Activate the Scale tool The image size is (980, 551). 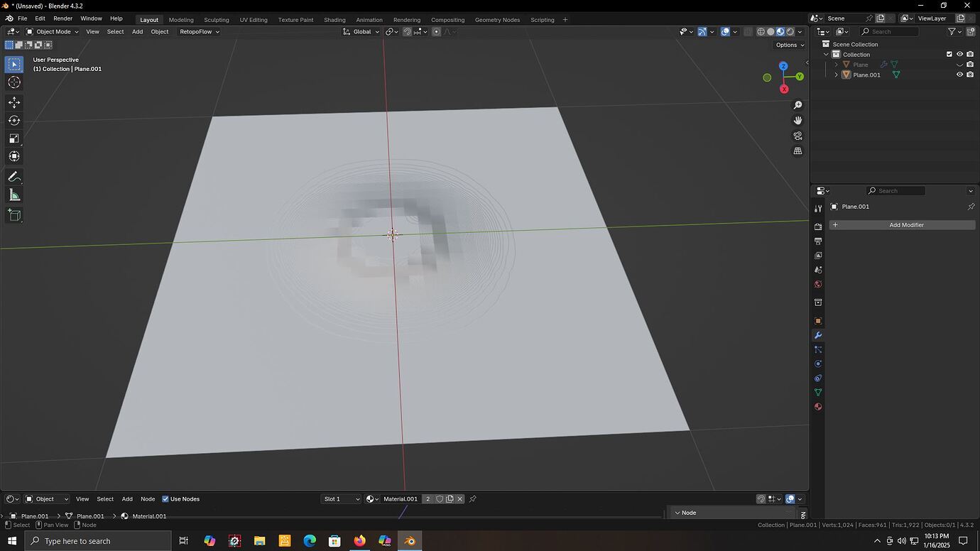pyautogui.click(x=14, y=138)
